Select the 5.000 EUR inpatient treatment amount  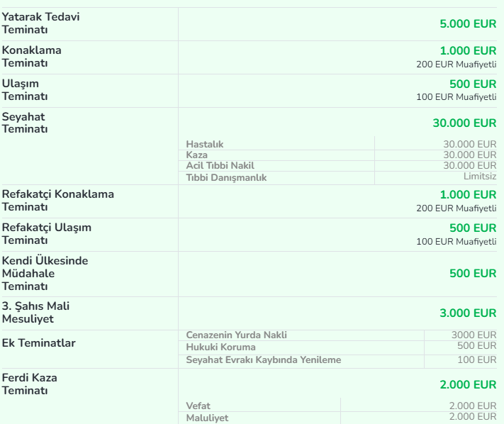tap(468, 23)
